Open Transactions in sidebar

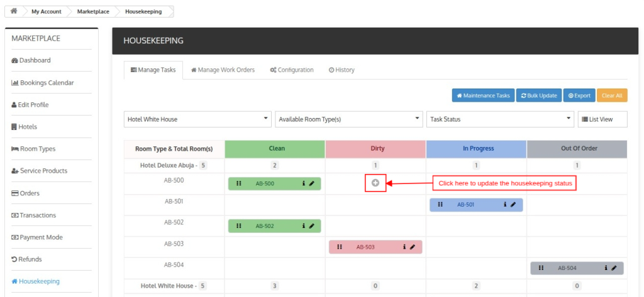click(x=34, y=215)
